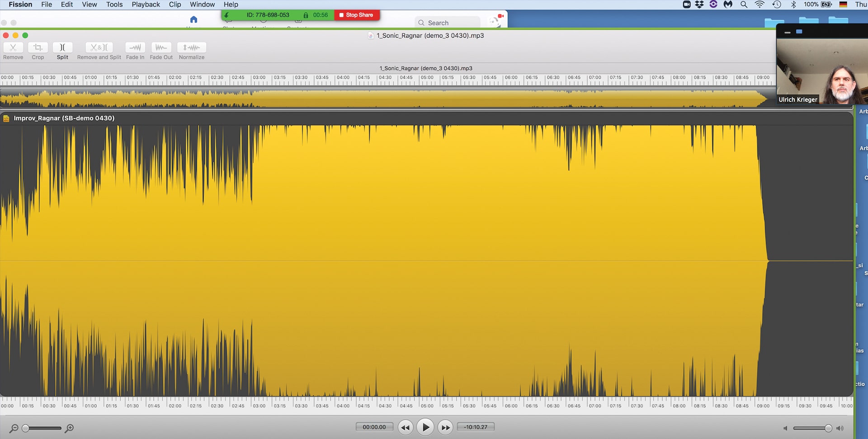
Task: Open Spotlight search in the menu bar
Action: [x=744, y=5]
